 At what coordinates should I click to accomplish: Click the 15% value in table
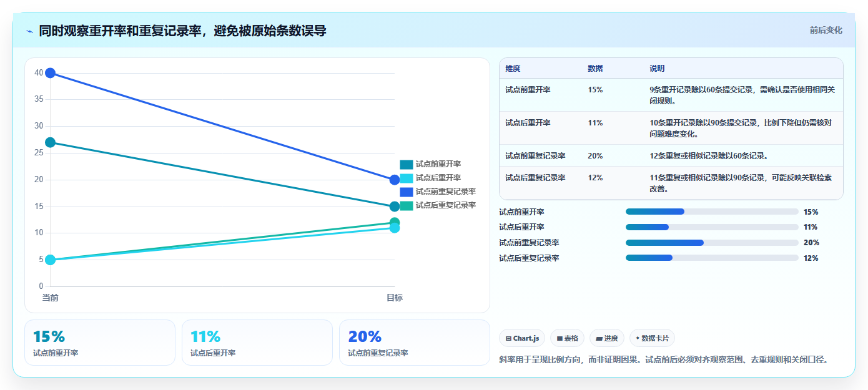[595, 90]
